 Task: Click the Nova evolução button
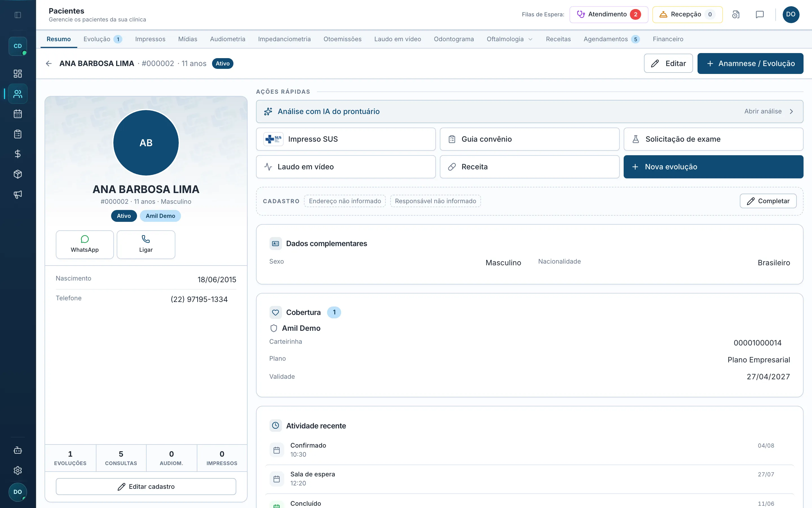pos(713,167)
